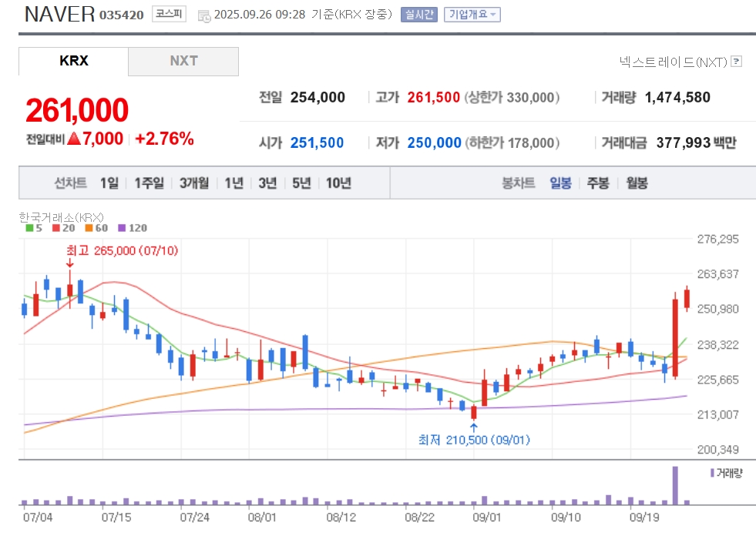Image resolution: width=756 pixels, height=536 pixels.
Task: Click the opening price 251,500
Action: pos(317,142)
